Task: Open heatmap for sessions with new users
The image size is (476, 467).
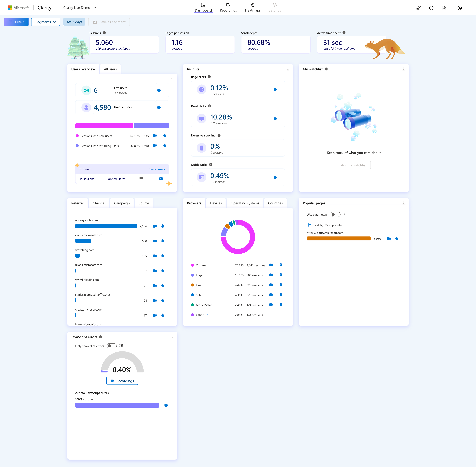Action: pos(165,135)
